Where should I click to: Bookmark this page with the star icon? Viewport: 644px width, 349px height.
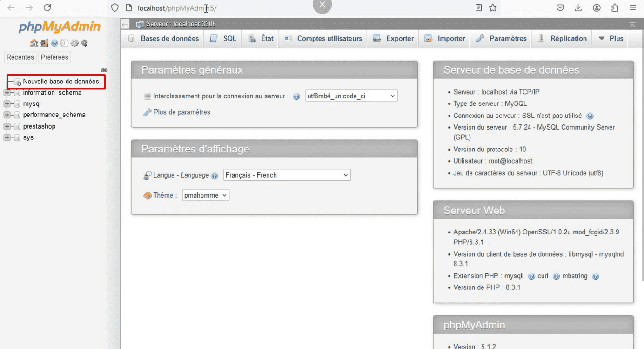tap(493, 8)
